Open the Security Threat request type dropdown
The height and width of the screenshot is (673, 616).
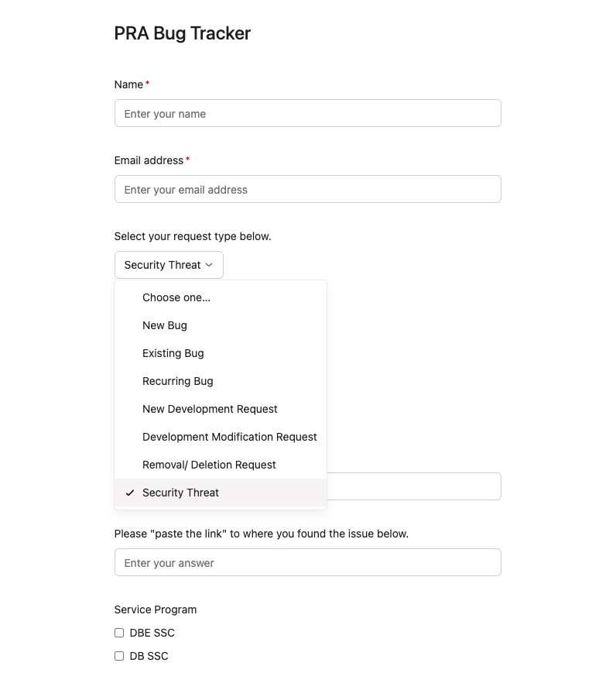168,265
